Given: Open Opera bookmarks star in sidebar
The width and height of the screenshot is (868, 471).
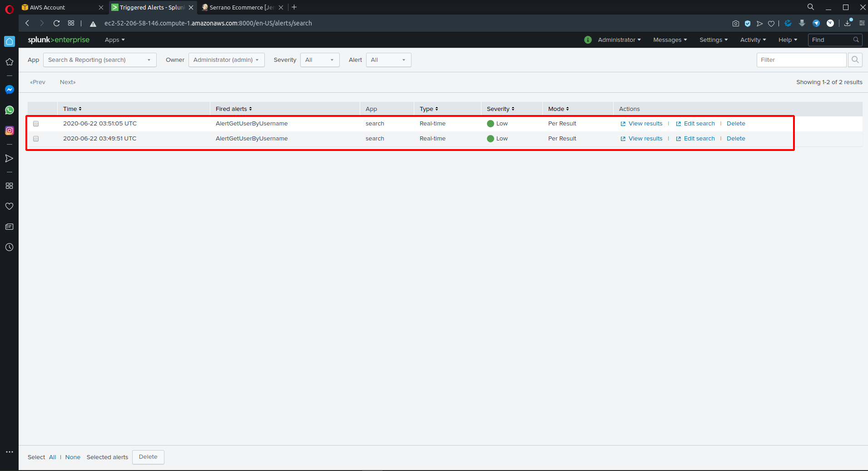Looking at the screenshot, I should tap(10, 62).
